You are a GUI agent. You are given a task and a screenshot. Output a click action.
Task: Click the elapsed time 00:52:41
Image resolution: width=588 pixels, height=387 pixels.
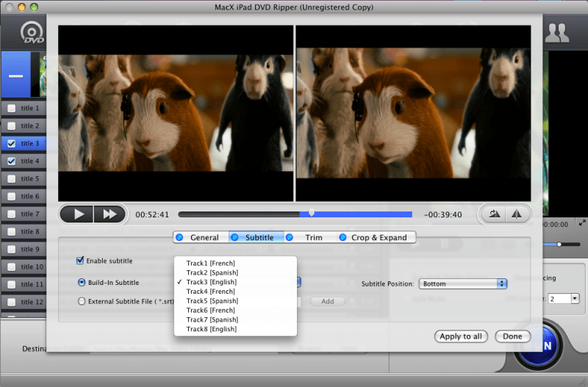coord(152,214)
